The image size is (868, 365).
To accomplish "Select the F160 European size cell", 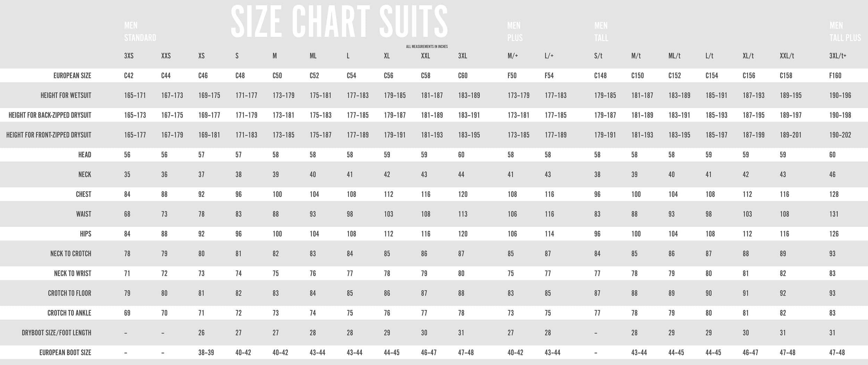I will coord(835,76).
